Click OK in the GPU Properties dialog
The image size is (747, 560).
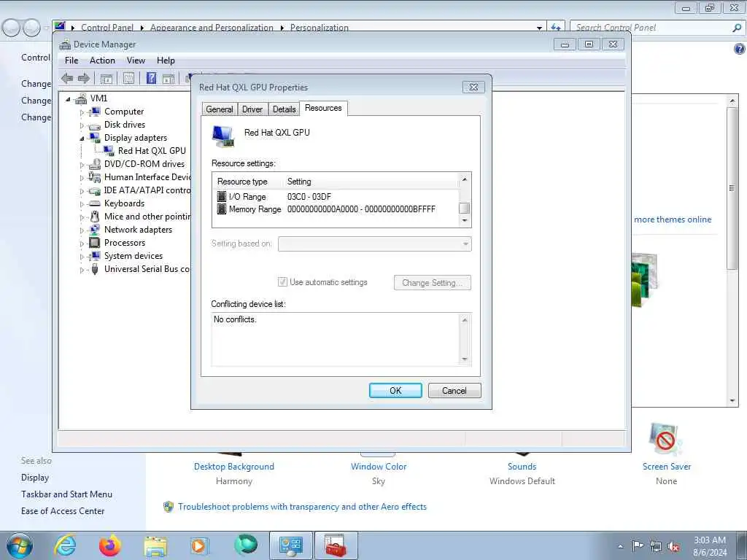point(395,391)
